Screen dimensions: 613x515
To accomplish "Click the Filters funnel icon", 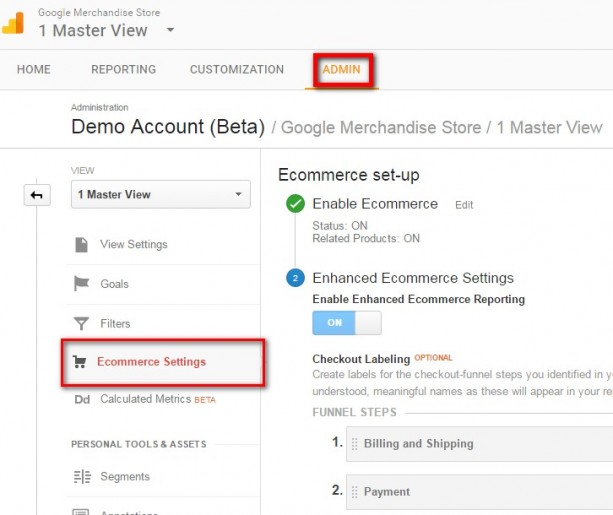I will 81,323.
